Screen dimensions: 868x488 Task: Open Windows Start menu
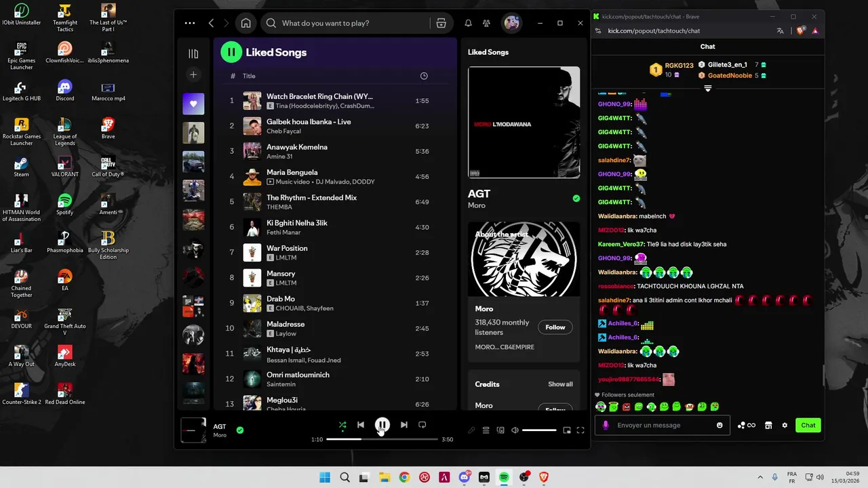coord(325,477)
